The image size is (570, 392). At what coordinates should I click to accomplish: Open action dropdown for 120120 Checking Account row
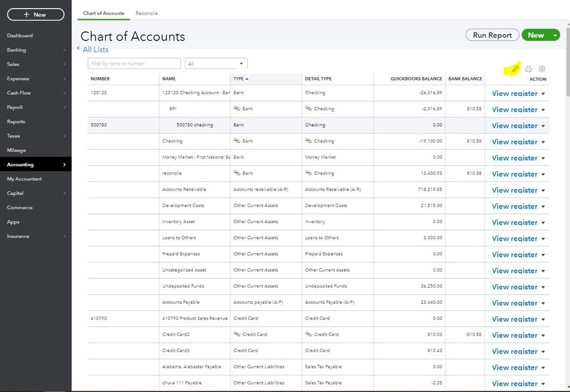coord(543,94)
